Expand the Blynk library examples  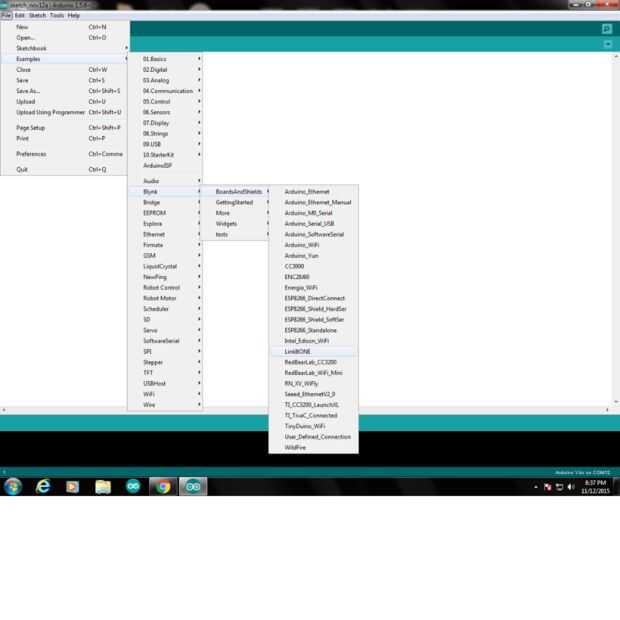point(166,192)
